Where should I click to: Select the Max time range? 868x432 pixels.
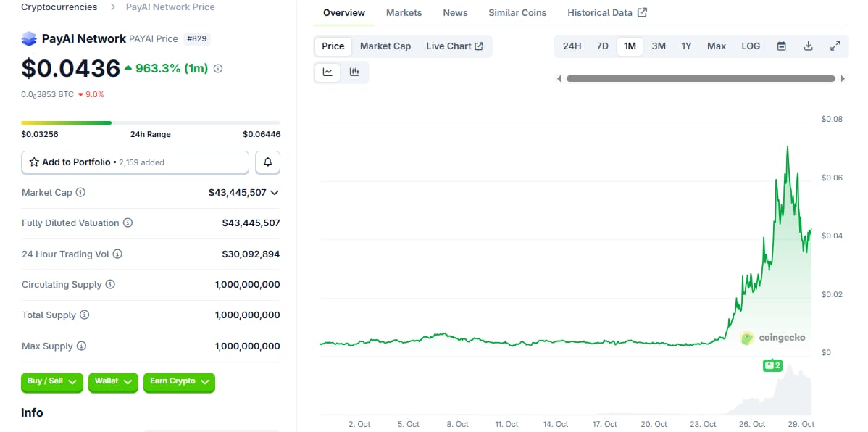(x=717, y=46)
